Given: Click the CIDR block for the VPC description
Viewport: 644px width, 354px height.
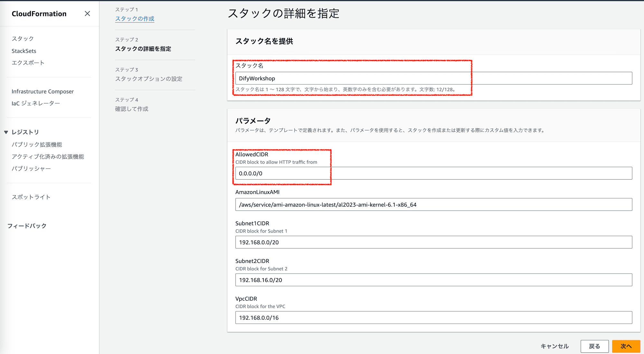Looking at the screenshot, I should click(260, 306).
